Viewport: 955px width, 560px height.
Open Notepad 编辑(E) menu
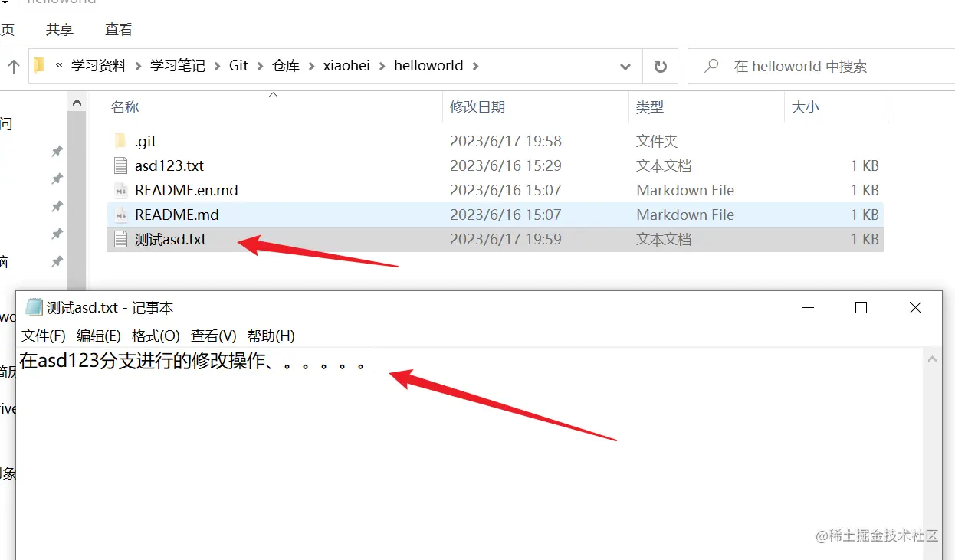[x=99, y=336]
